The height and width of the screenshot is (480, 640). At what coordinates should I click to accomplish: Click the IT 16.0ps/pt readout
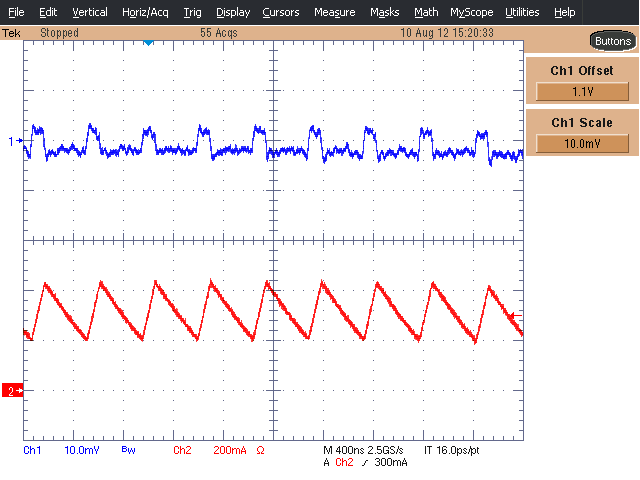(451, 450)
